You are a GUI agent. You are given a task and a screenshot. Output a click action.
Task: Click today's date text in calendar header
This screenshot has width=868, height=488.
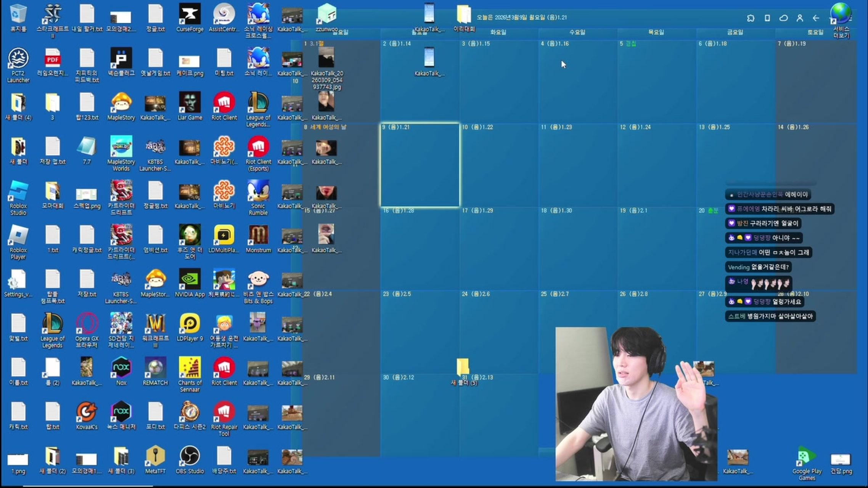pyautogui.click(x=521, y=18)
